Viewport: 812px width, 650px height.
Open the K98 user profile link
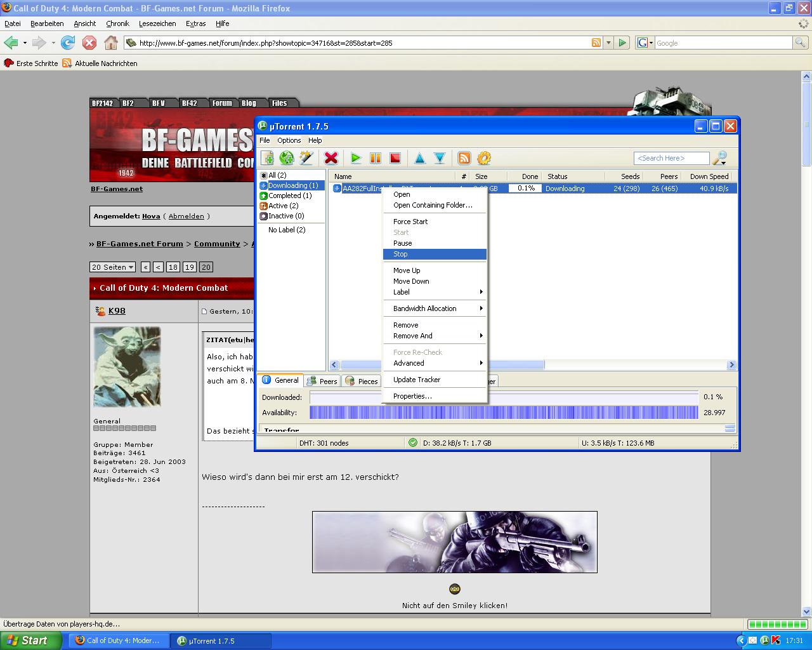117,311
